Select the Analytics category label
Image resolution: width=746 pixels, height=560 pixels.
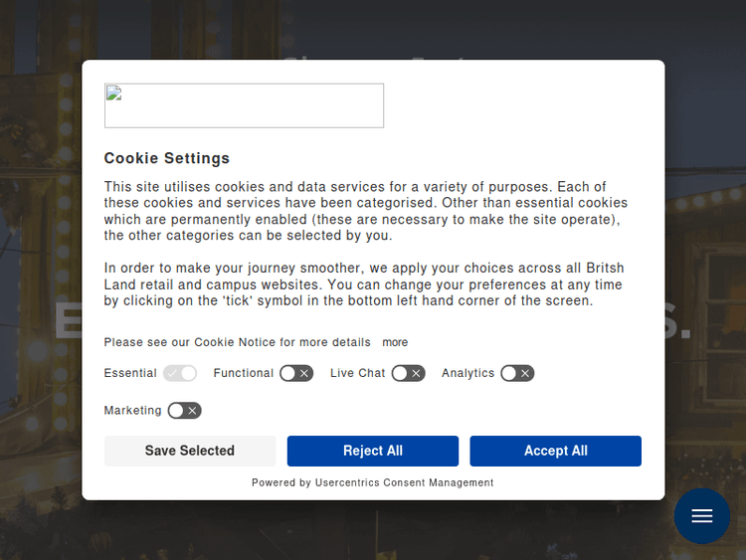pyautogui.click(x=467, y=373)
